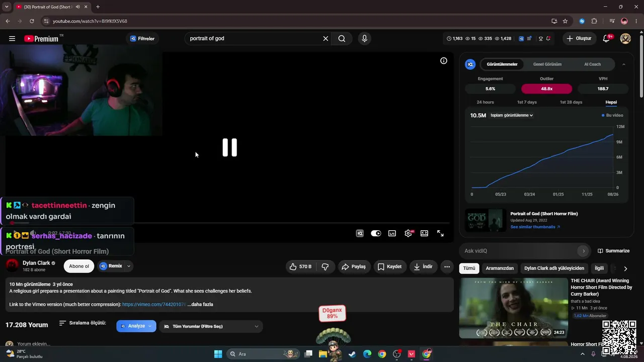Open the vidIQ Filtreler button
Image resolution: width=644 pixels, height=362 pixels.
coord(142,39)
